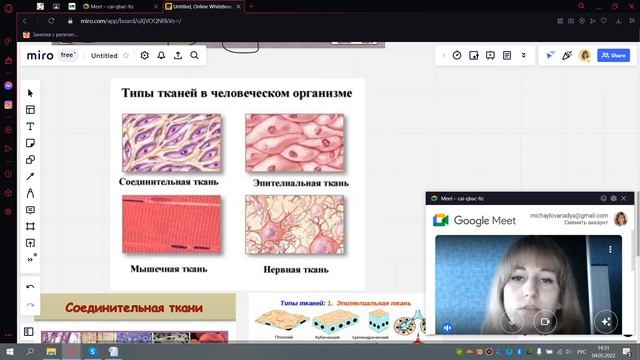Click the 'Нервная ткань' label
The height and width of the screenshot is (360, 640).
point(296,269)
